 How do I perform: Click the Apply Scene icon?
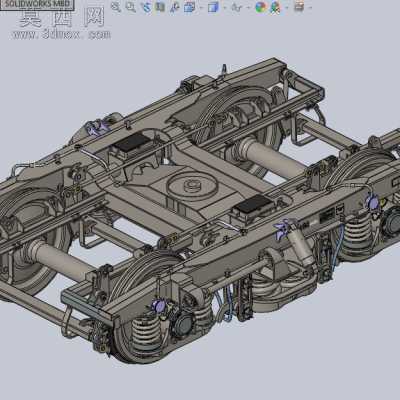point(276,7)
